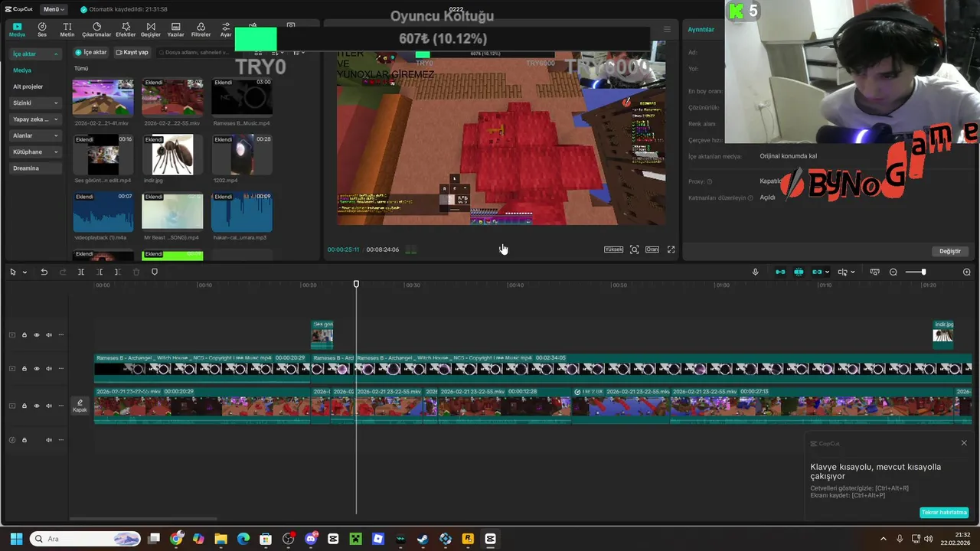
Task: Hide the Rameses B music video track
Action: click(36, 369)
